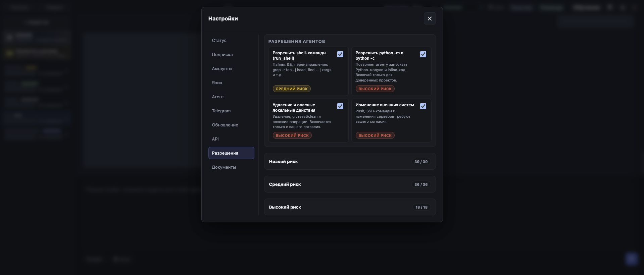Image resolution: width=644 pixels, height=275 pixels.
Task: Click the СРЕДНИЙ РИСК badge on the shell-команды card
Action: pyautogui.click(x=292, y=89)
